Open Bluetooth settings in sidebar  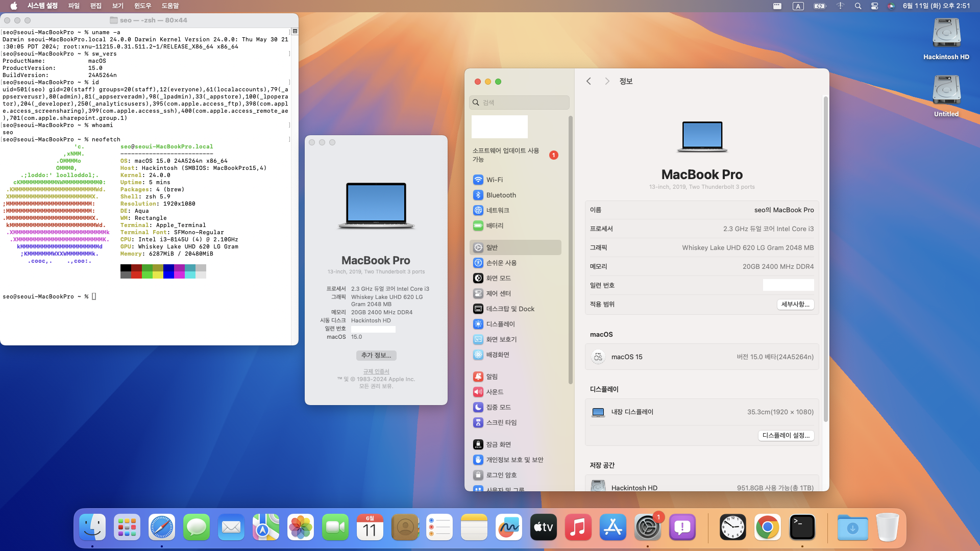pos(516,195)
